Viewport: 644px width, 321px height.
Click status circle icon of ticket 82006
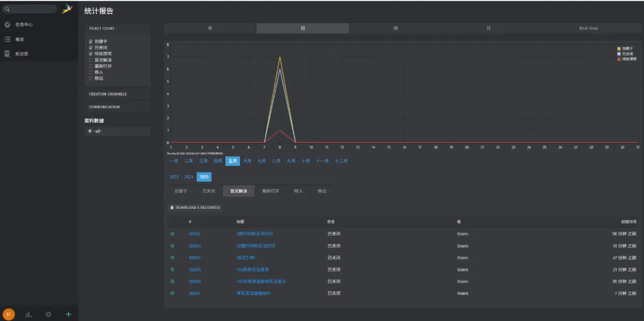tap(172, 282)
